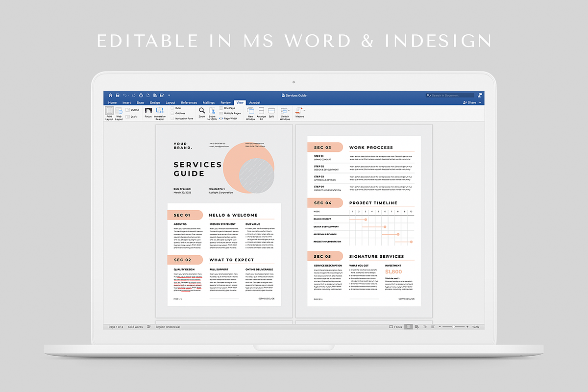This screenshot has height=392, width=588.
Task: Switch to Outline view
Action: pos(132,110)
